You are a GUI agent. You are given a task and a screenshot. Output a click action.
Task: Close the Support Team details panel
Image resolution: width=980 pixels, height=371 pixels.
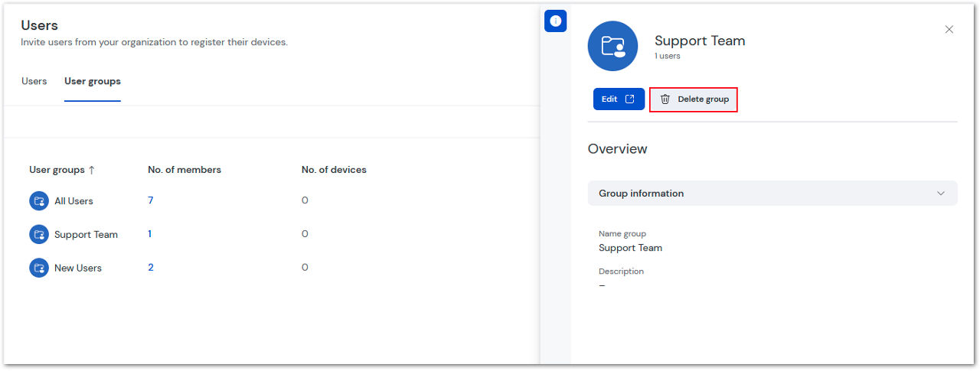click(x=949, y=30)
